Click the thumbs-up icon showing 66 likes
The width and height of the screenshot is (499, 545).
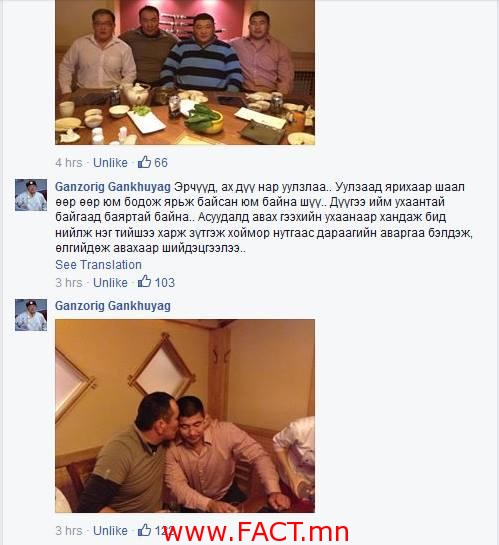coord(144,162)
